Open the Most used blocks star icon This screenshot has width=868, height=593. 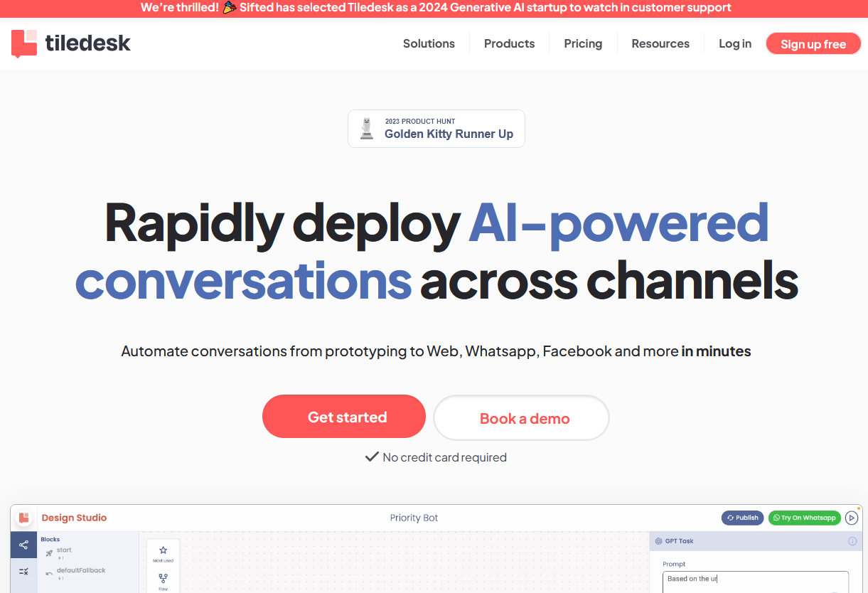[x=163, y=550]
